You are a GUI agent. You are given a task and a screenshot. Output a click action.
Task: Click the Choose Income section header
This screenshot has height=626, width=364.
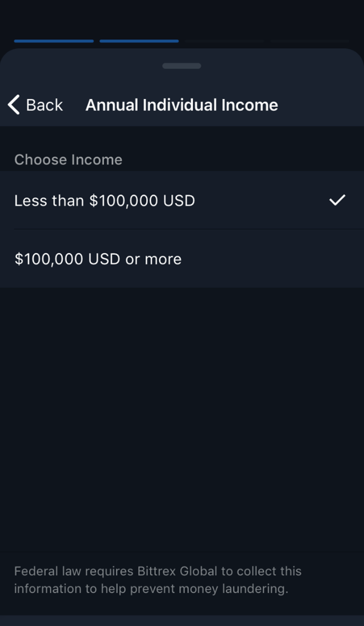68,160
